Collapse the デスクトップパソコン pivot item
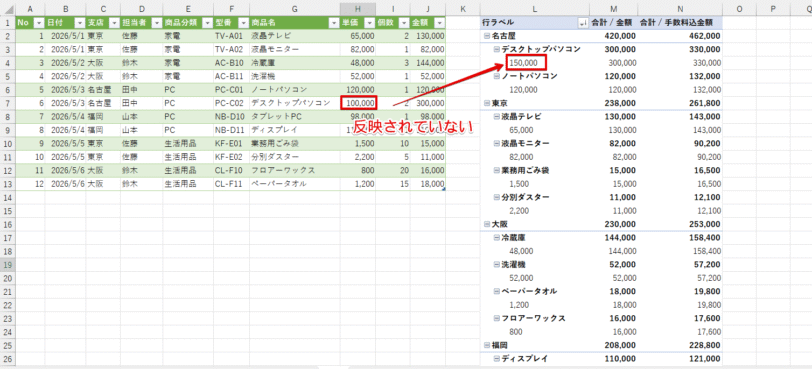The height and width of the screenshot is (369, 812). point(497,49)
